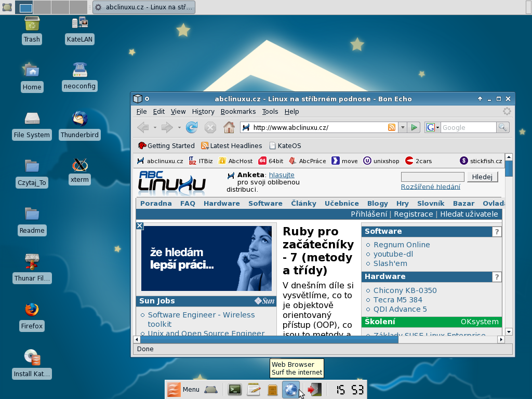Close the advertisement banner with X

[139, 225]
